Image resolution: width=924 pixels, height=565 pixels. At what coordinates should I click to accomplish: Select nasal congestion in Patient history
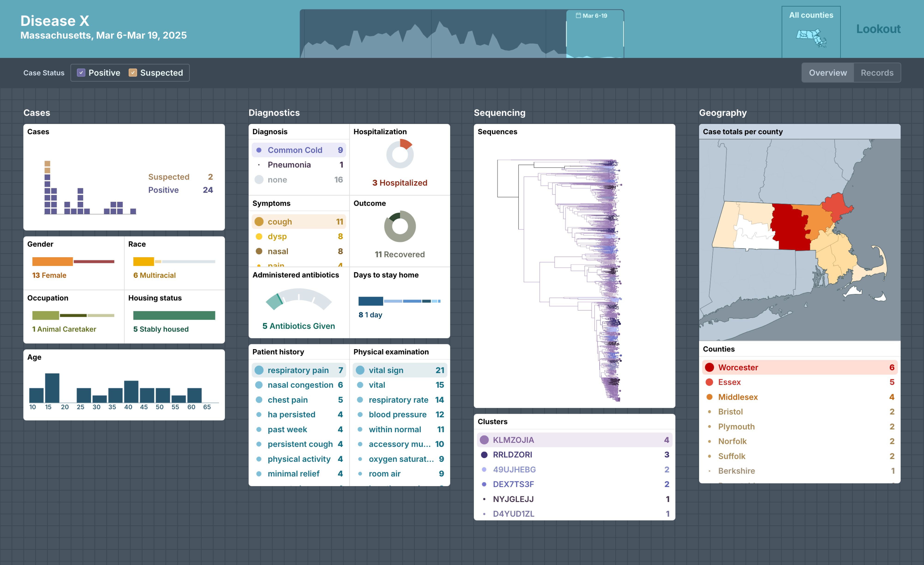[x=299, y=385]
